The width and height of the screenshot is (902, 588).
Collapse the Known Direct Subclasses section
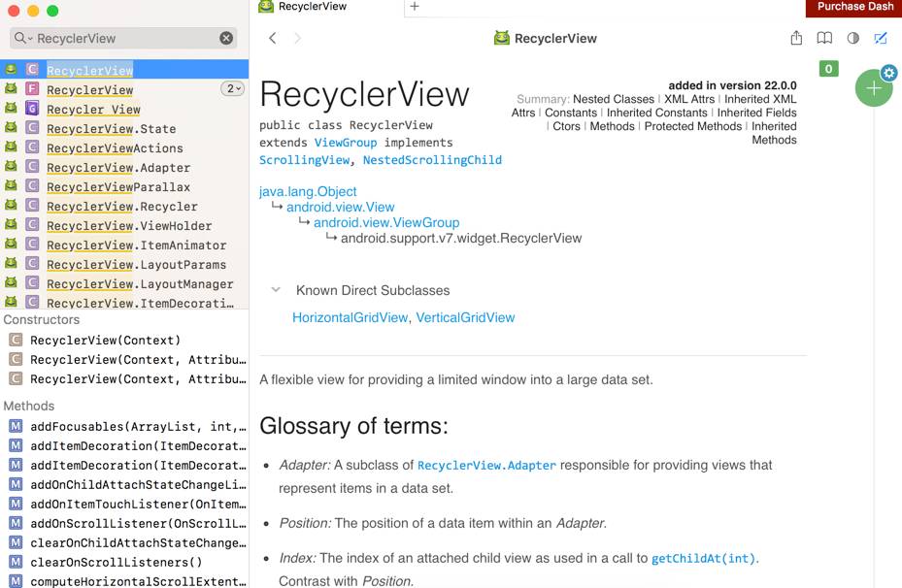point(276,290)
